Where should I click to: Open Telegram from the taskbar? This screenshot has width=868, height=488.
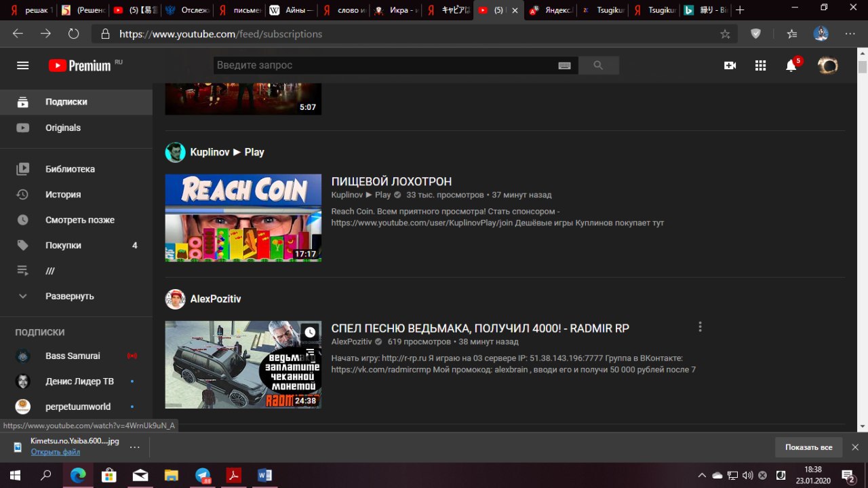[x=203, y=475]
